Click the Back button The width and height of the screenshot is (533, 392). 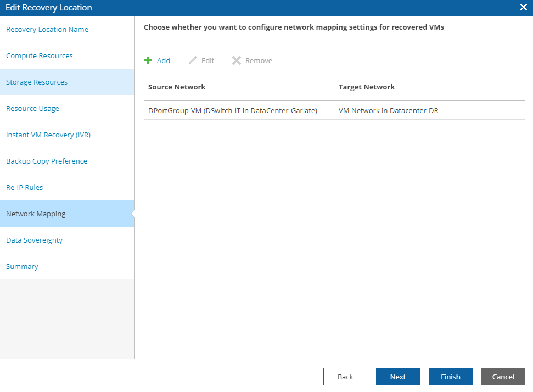pyautogui.click(x=345, y=377)
